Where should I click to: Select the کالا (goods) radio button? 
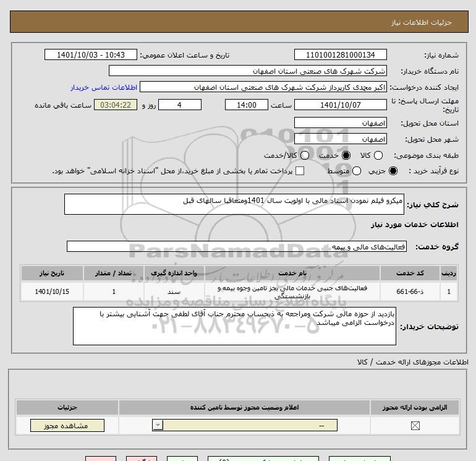(378, 155)
